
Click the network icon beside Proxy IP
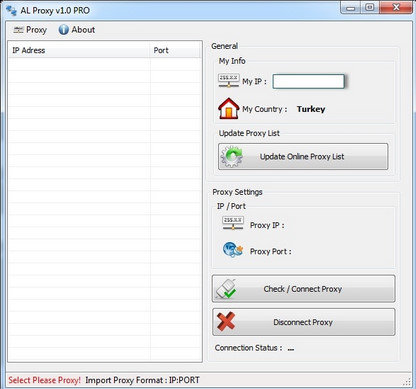pos(233,223)
